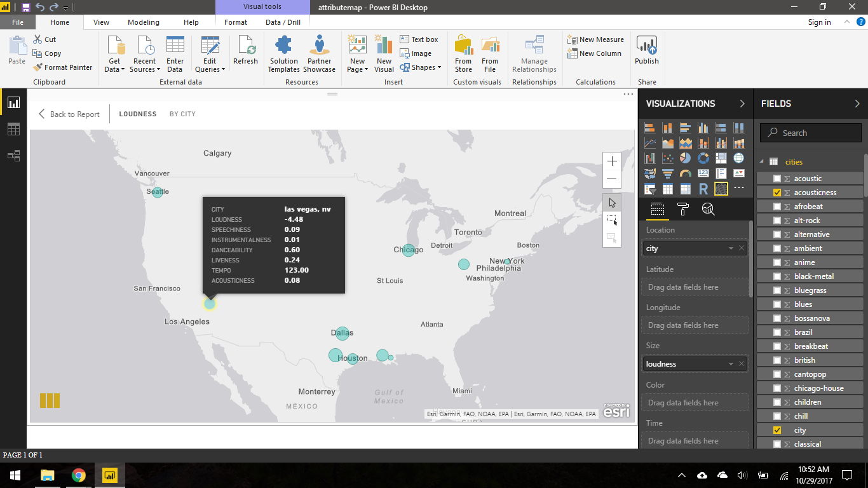Zoom out on the map
Screen dimensions: 868x488
pyautogui.click(x=612, y=179)
